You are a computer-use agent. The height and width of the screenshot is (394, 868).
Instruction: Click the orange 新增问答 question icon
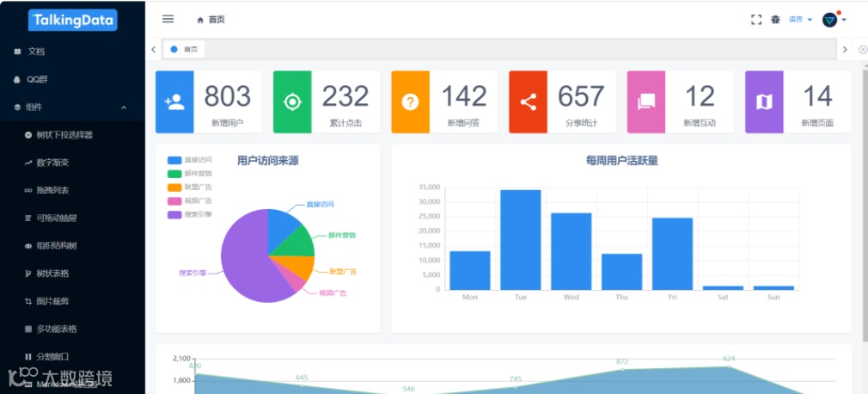(x=410, y=102)
